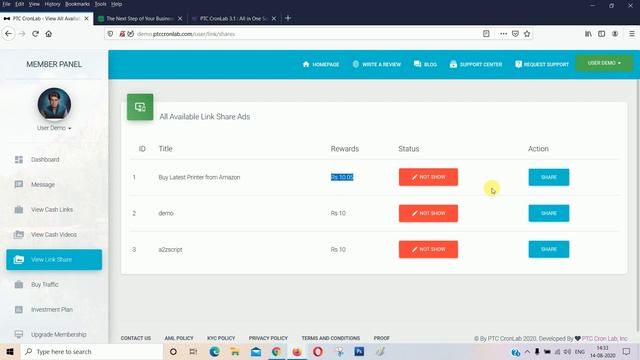Open BLOG in top navigation

click(x=425, y=64)
